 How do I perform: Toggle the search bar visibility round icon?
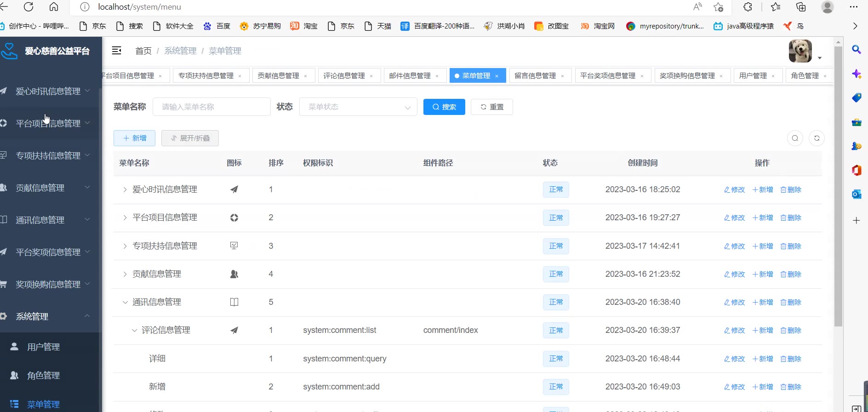pyautogui.click(x=795, y=138)
